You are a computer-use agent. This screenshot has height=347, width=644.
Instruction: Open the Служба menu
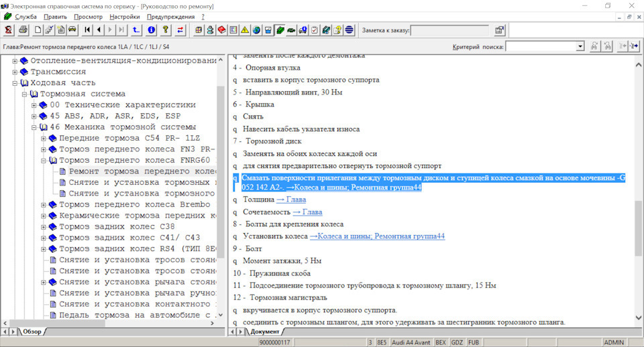coord(26,17)
